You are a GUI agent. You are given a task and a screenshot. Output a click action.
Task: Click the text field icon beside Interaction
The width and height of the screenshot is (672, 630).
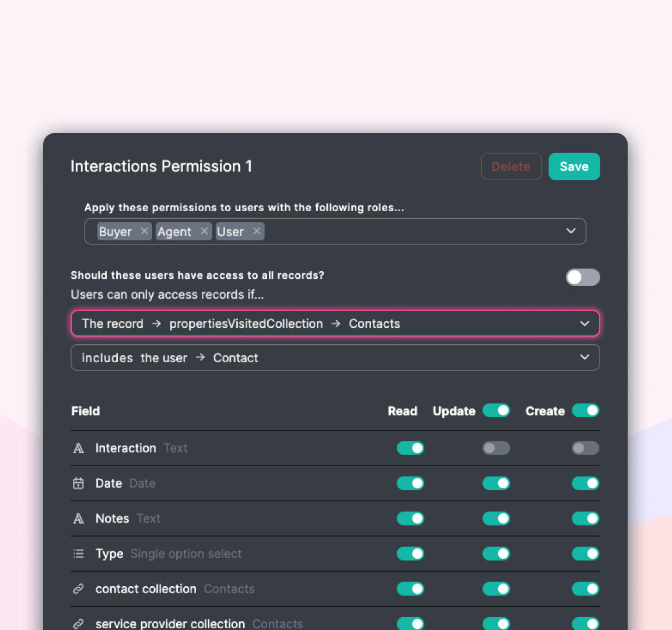[79, 448]
